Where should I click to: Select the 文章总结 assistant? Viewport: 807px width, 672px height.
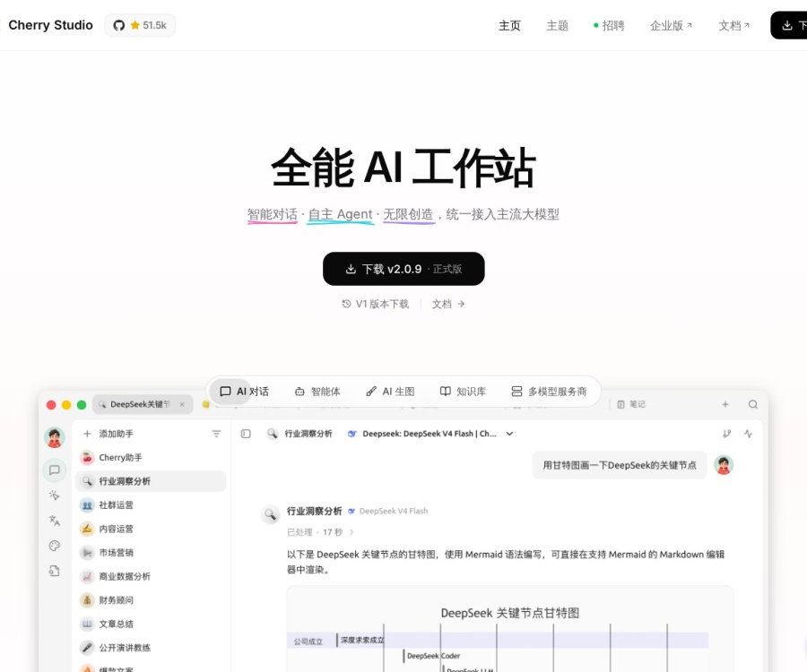point(151,624)
